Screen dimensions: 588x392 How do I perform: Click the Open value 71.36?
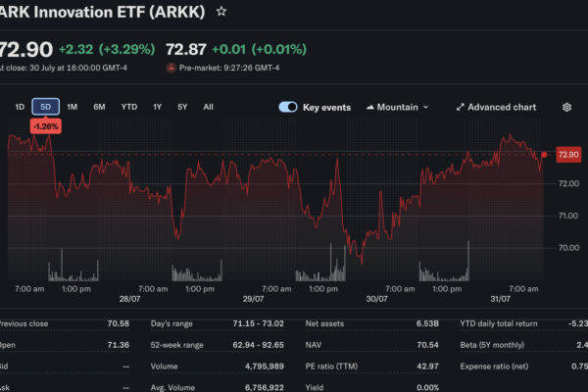119,345
